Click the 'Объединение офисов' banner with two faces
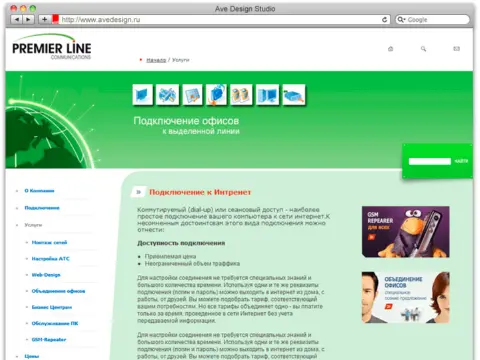Image resolution: width=480 pixels, height=360 pixels. pos(406,297)
